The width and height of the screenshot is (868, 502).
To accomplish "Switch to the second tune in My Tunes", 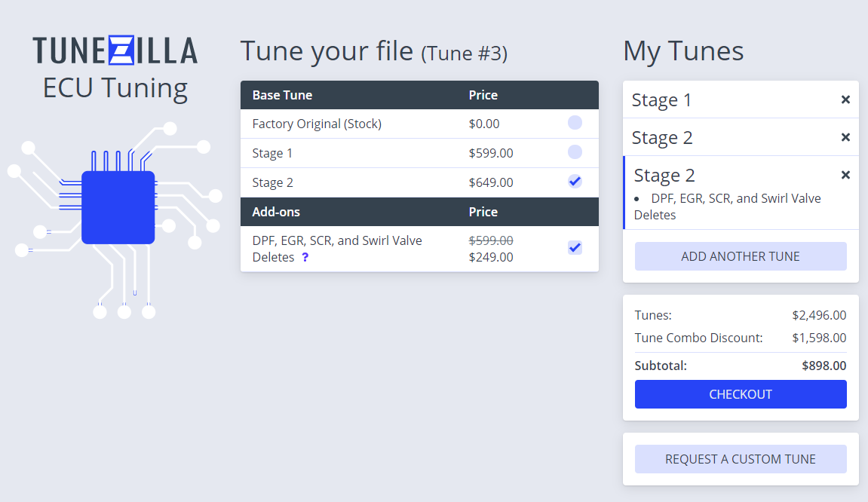I will [661, 137].
